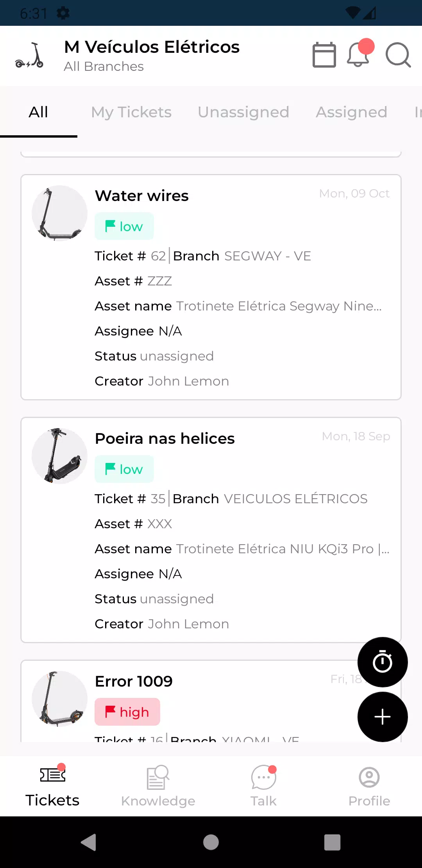Tap the search magnifier icon
422x868 pixels.
398,55
